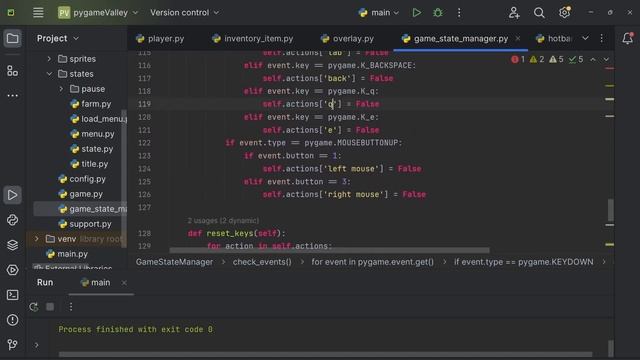
Task: Open config.py in project tree
Action: [82, 179]
